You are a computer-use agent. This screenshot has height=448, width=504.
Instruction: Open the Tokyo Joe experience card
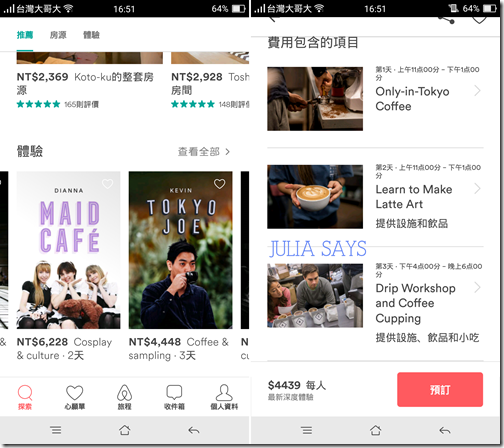pos(181,250)
